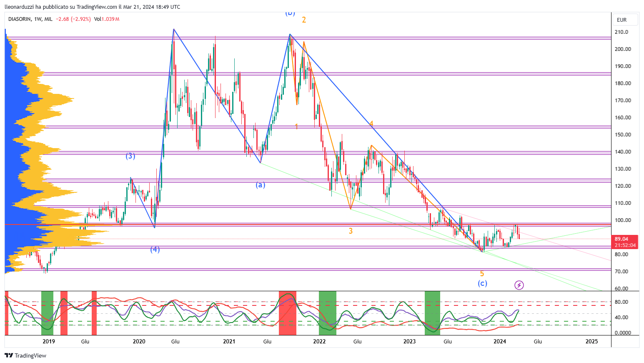Click the 2020 label on time axis
Screen dimensions: 644x363
[139, 341]
